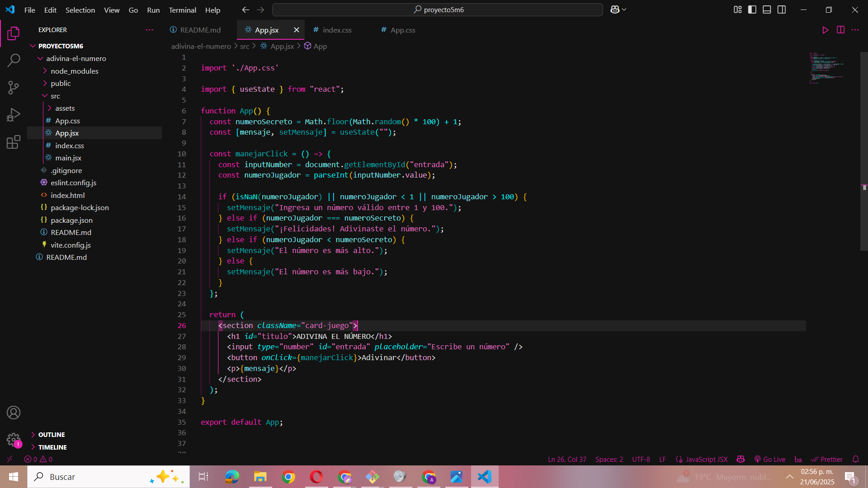This screenshot has height=488, width=868.
Task: Open index.html in explorer
Action: coord(67,195)
